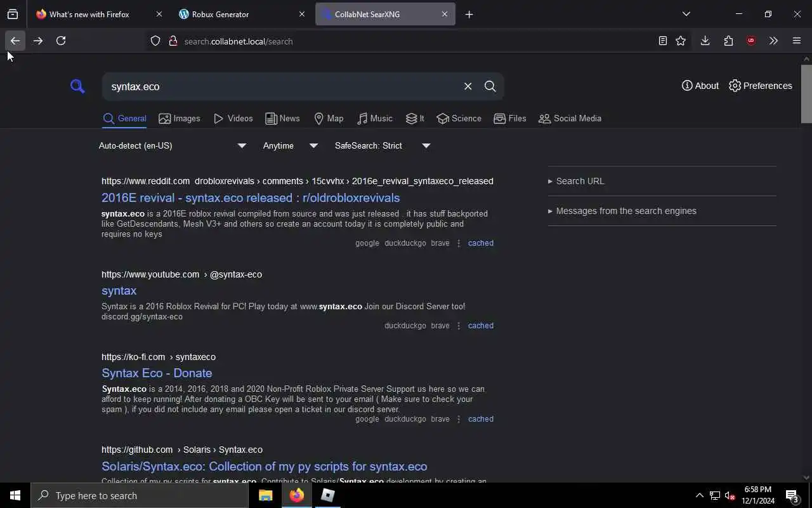Switch to News category tab

click(x=282, y=118)
